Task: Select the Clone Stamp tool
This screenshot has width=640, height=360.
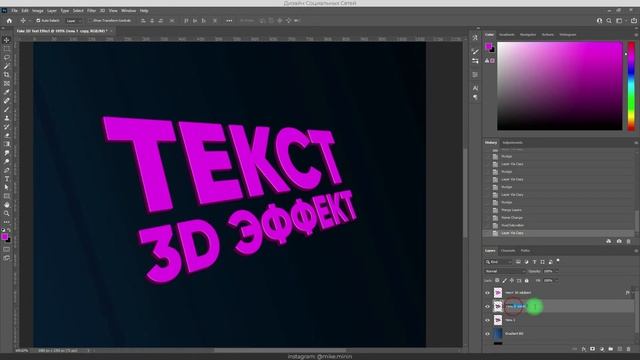Action: [7, 118]
